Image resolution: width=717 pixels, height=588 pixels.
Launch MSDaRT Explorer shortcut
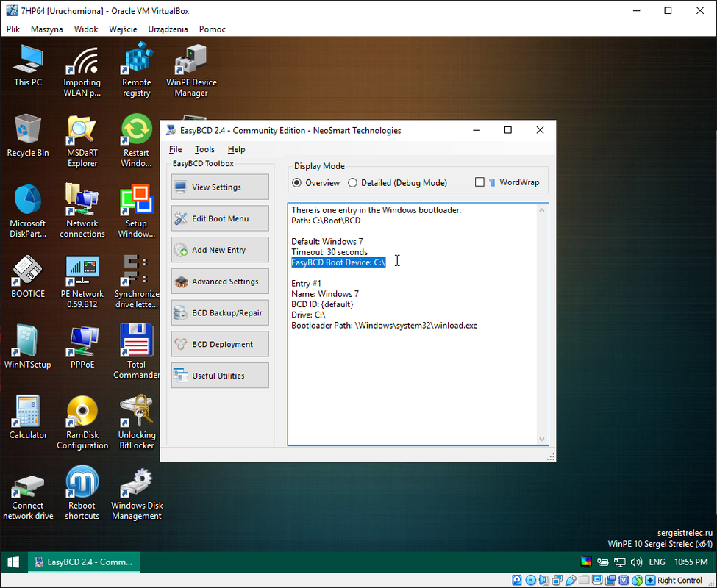tap(82, 141)
